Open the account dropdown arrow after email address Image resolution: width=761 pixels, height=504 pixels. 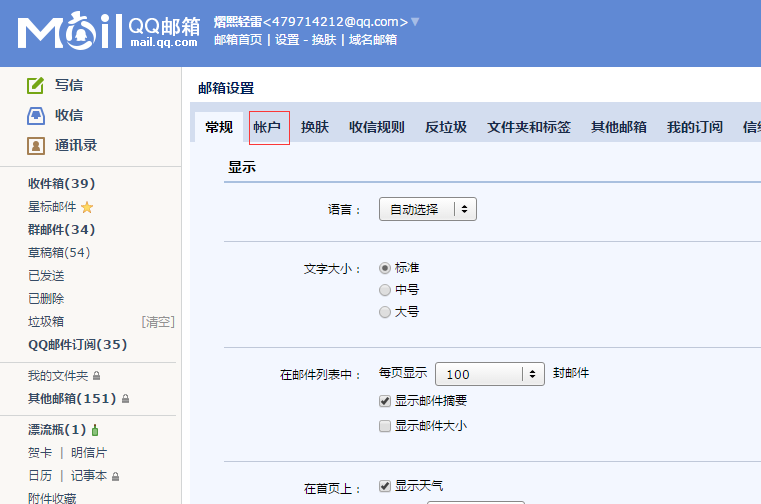coord(415,21)
